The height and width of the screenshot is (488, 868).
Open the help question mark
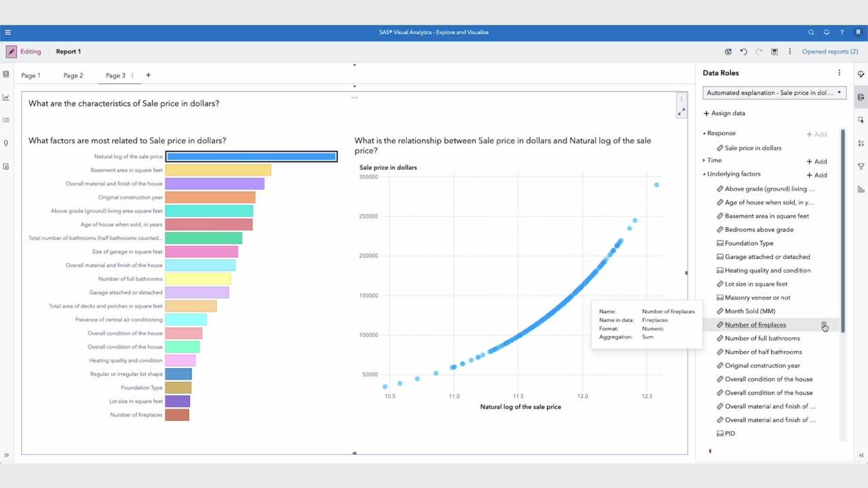tap(842, 32)
